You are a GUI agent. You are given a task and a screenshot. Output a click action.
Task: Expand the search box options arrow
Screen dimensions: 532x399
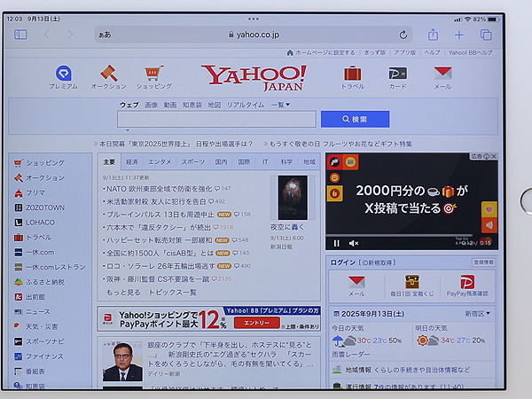coord(128,130)
